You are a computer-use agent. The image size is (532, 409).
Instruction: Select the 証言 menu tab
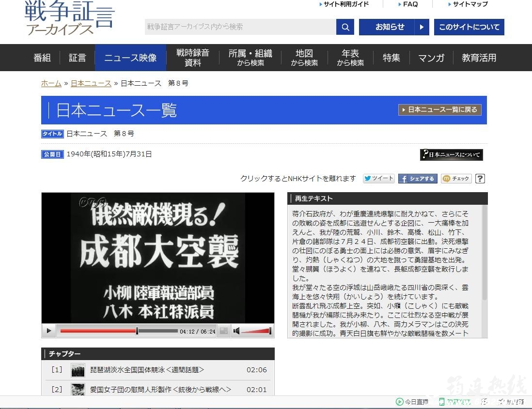pos(78,58)
